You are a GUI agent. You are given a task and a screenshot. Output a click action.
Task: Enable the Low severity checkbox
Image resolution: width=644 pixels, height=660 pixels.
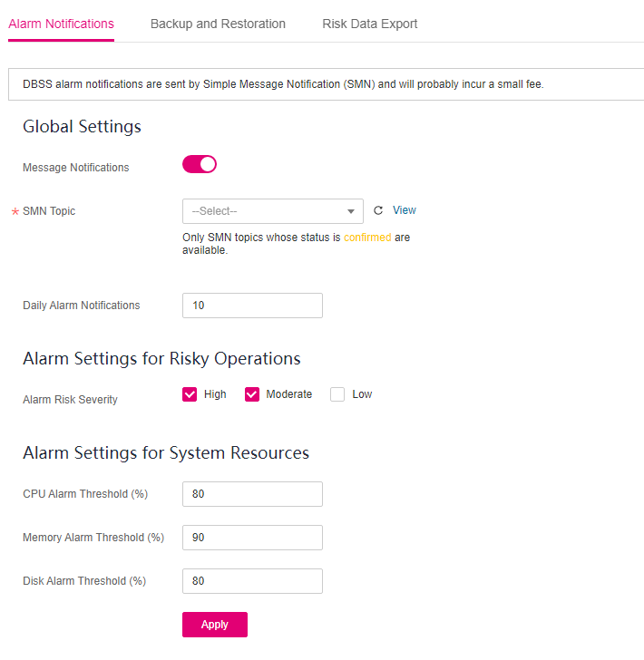pos(337,394)
